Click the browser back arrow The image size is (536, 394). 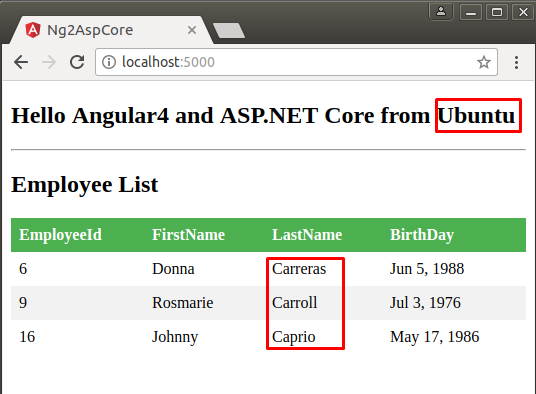click(21, 62)
